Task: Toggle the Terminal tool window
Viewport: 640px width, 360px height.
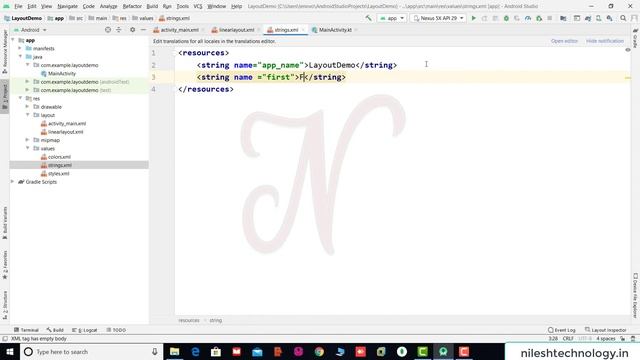Action: 26,330
